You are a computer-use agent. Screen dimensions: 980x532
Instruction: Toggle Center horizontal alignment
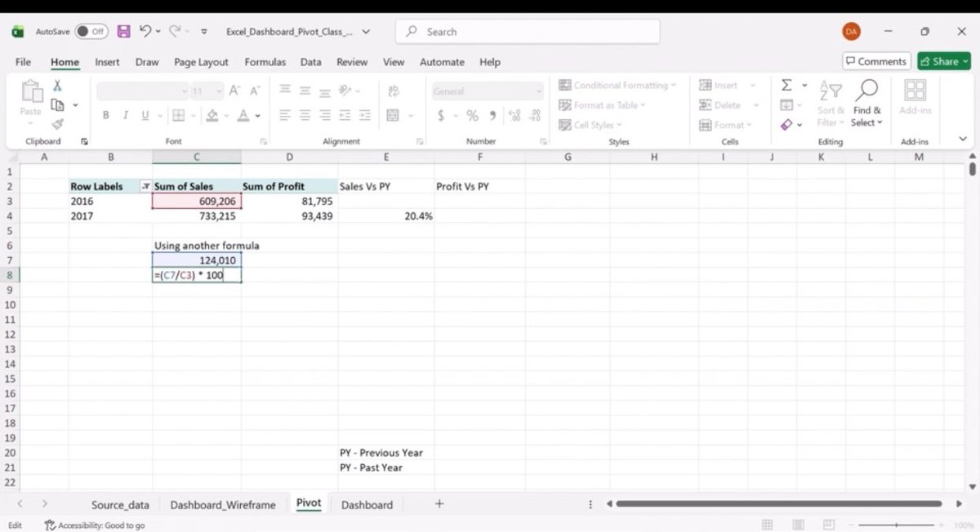[305, 116]
